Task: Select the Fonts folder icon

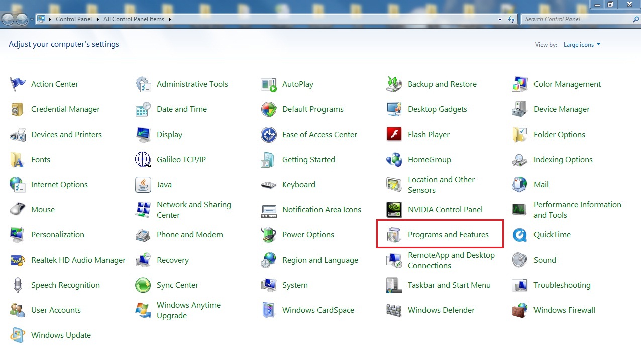Action: (18, 160)
